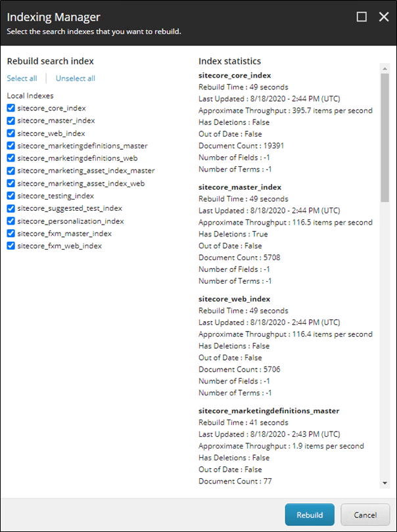This screenshot has width=397, height=532.
Task: Uncheck the sitecore_testing_index checkbox
Action: coord(11,196)
